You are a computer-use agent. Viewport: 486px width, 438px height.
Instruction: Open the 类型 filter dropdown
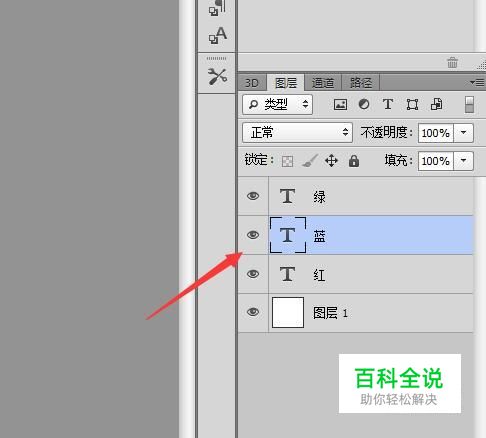277,105
